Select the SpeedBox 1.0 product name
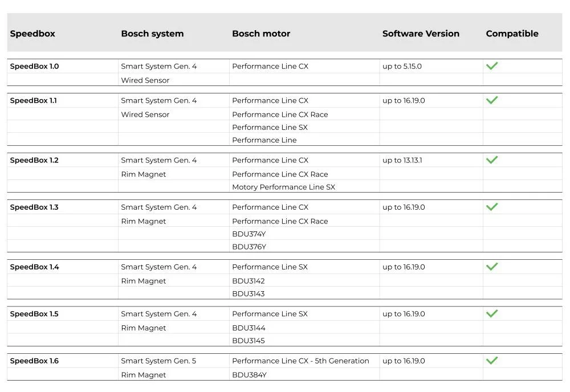 (34, 66)
